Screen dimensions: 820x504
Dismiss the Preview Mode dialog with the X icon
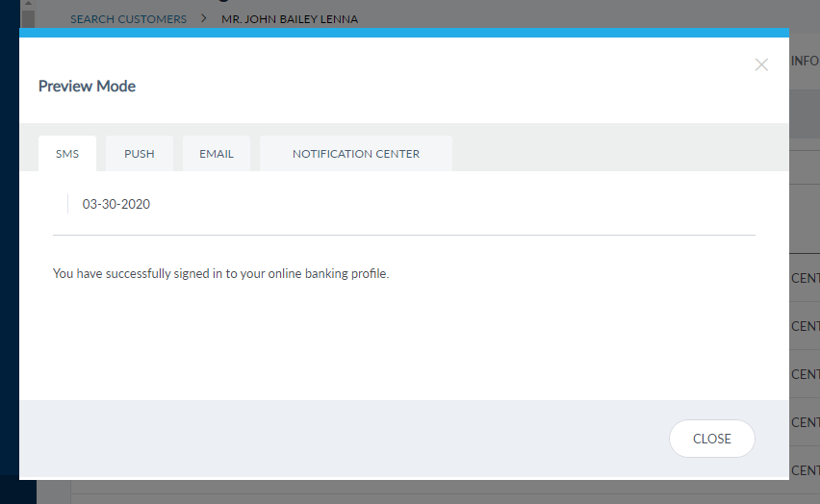761,65
